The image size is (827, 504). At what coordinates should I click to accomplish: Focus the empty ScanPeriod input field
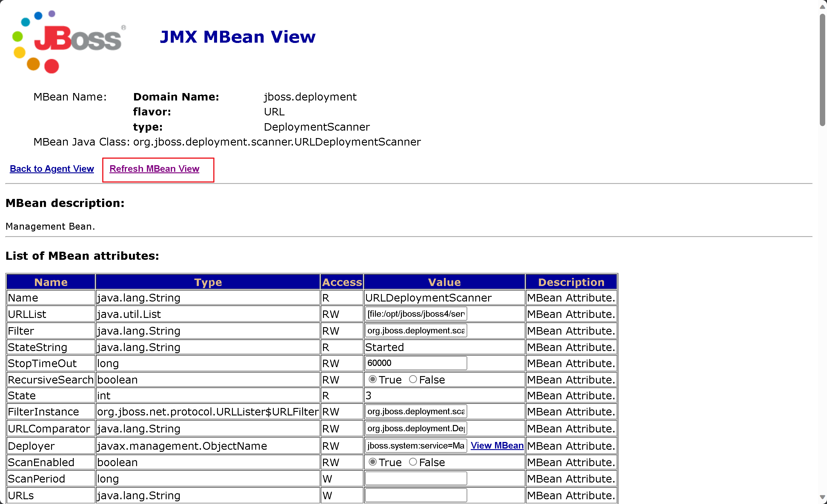point(416,479)
